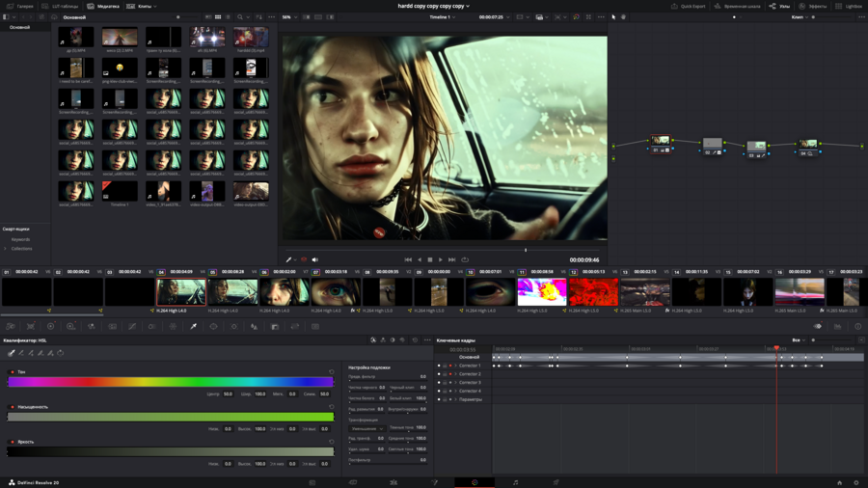The image size is (868, 488).
Task: Reset the Hue qualifier range
Action: 331,372
